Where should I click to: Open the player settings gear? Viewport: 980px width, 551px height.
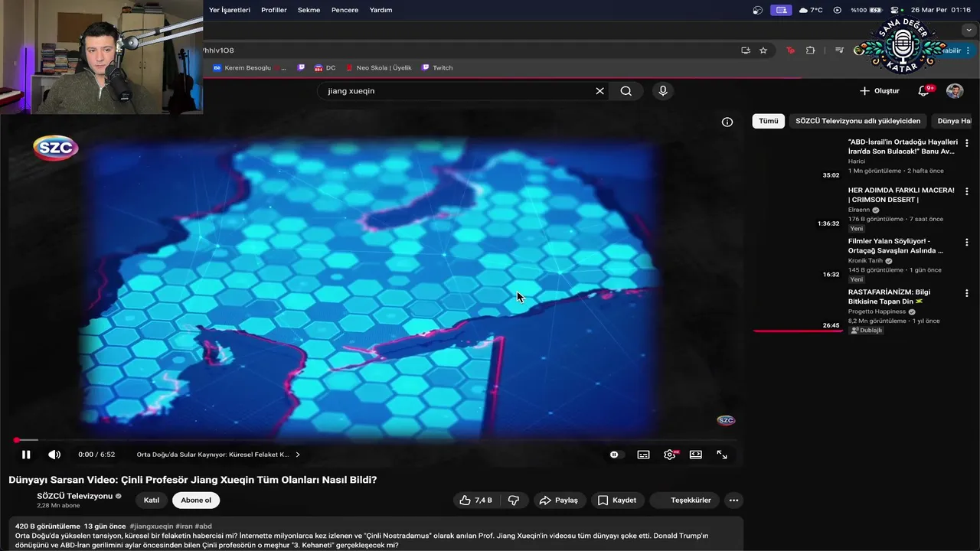(670, 455)
